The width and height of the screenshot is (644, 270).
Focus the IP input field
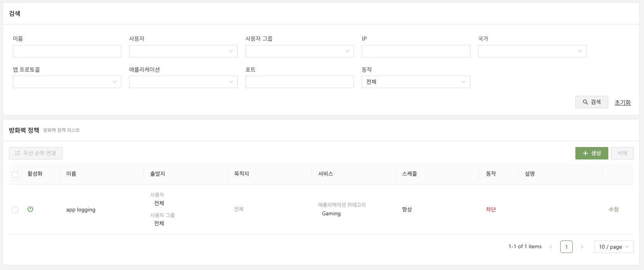(x=416, y=51)
